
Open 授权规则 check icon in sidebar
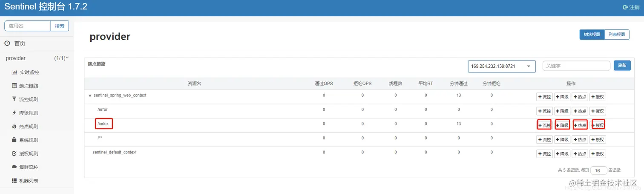[14, 153]
